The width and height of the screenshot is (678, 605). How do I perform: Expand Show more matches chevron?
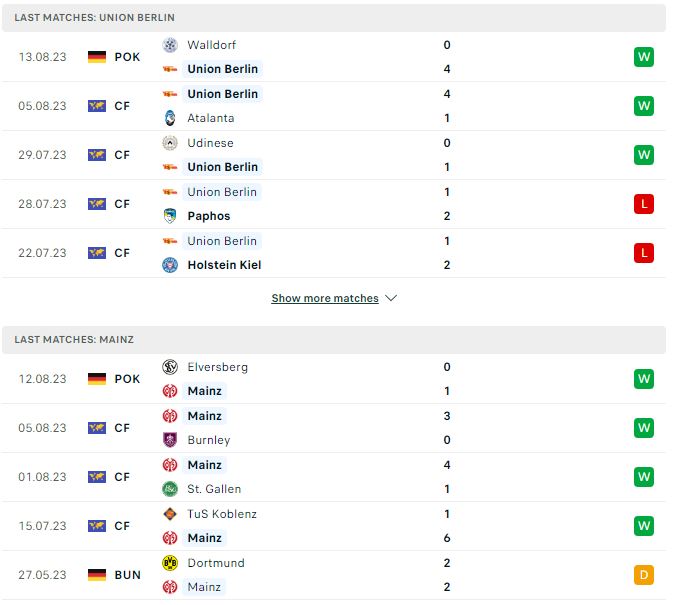click(391, 298)
